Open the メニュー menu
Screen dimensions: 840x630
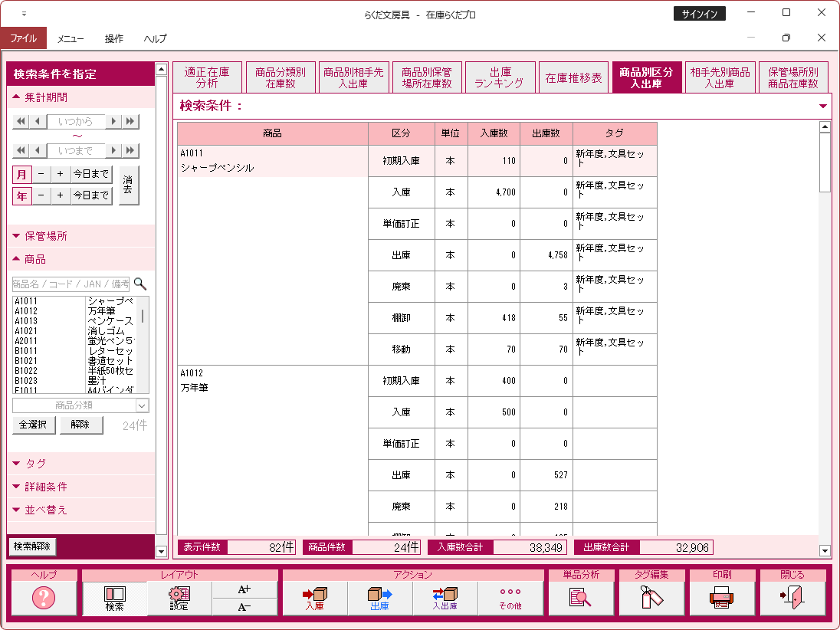click(71, 38)
